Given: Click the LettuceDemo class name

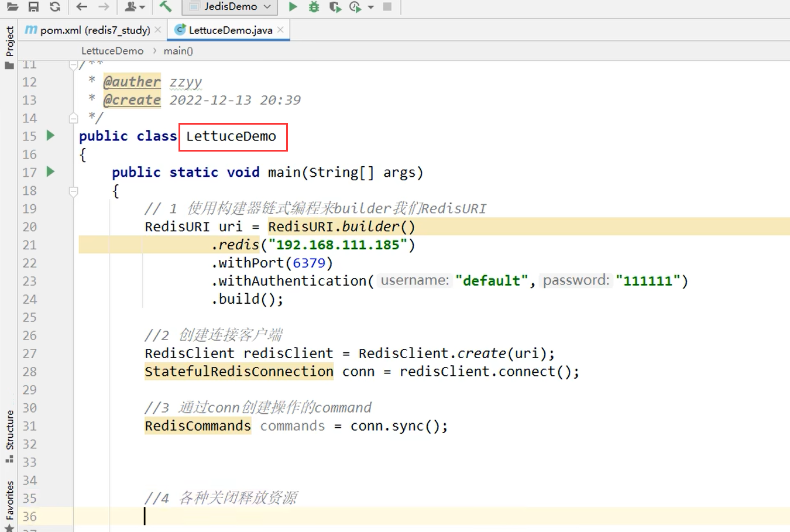Looking at the screenshot, I should click(231, 136).
